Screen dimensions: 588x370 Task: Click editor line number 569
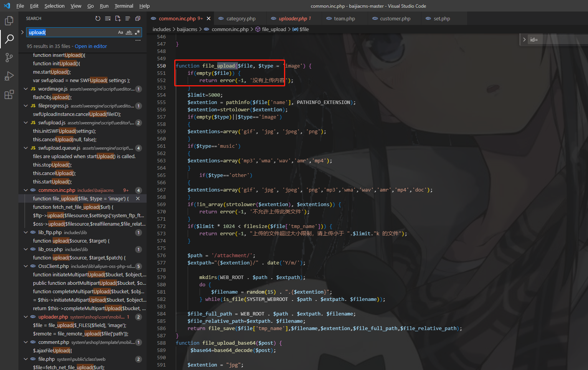coord(161,205)
